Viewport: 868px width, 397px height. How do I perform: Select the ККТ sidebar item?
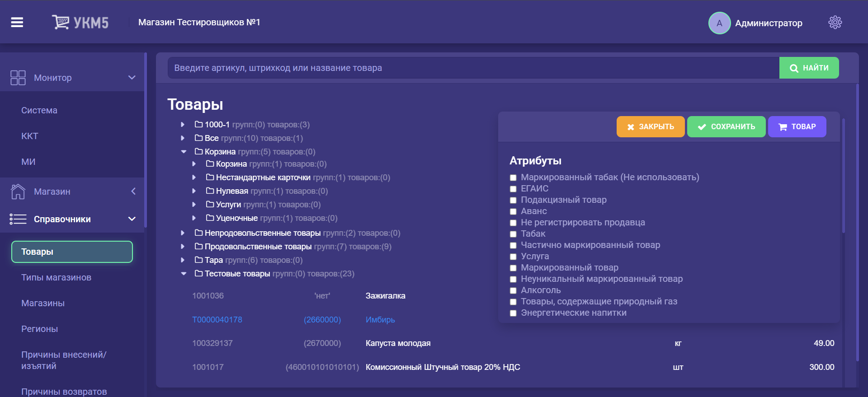pos(30,136)
